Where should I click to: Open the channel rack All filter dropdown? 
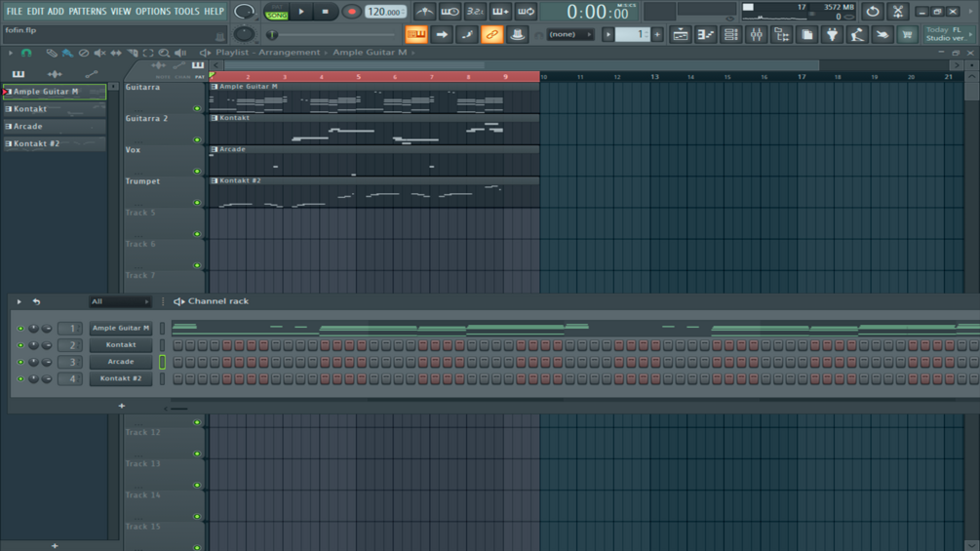coord(120,301)
